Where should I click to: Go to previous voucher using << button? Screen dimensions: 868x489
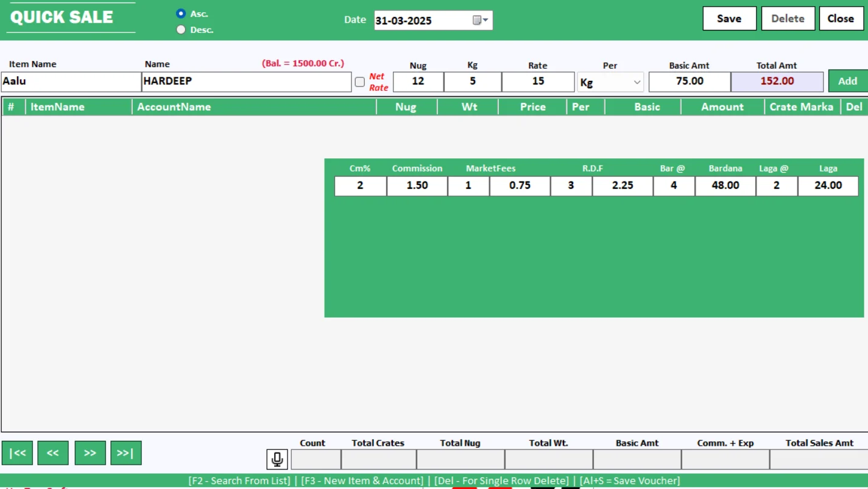pos(53,453)
